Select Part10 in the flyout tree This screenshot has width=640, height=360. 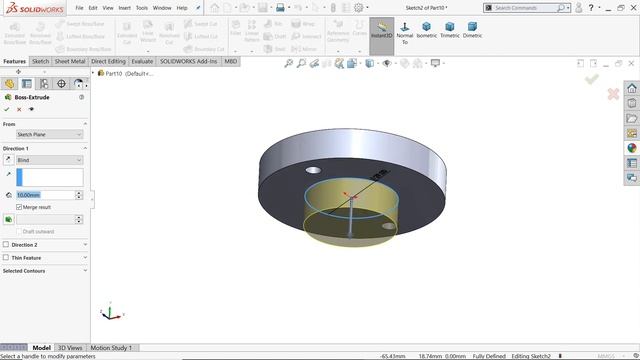[125, 73]
